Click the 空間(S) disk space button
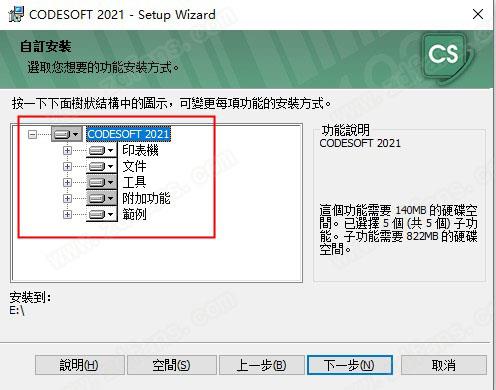 click(x=172, y=365)
